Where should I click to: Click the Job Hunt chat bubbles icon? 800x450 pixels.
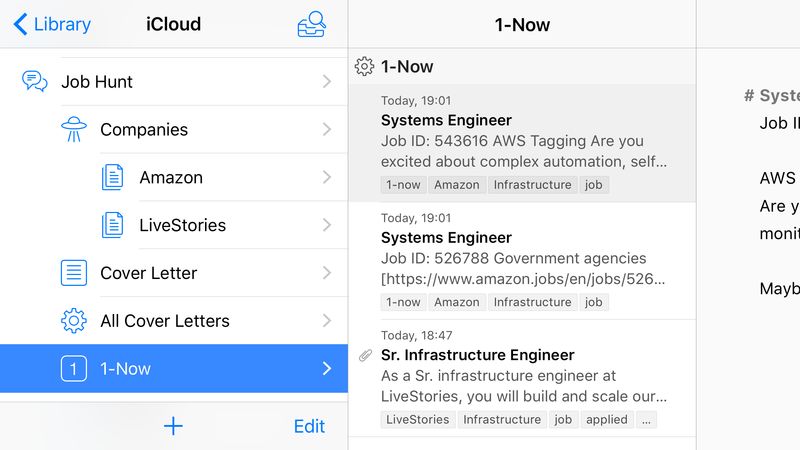[x=35, y=82]
